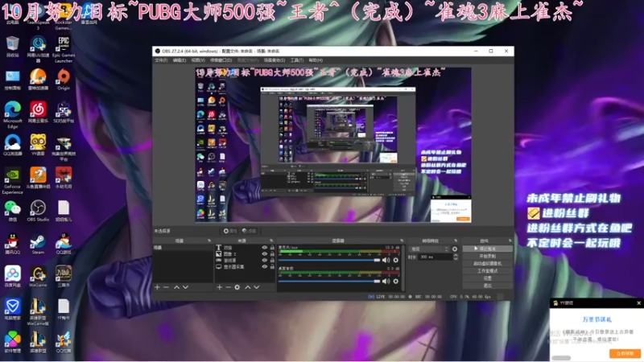Toggle visibility of the text source

[265, 248]
